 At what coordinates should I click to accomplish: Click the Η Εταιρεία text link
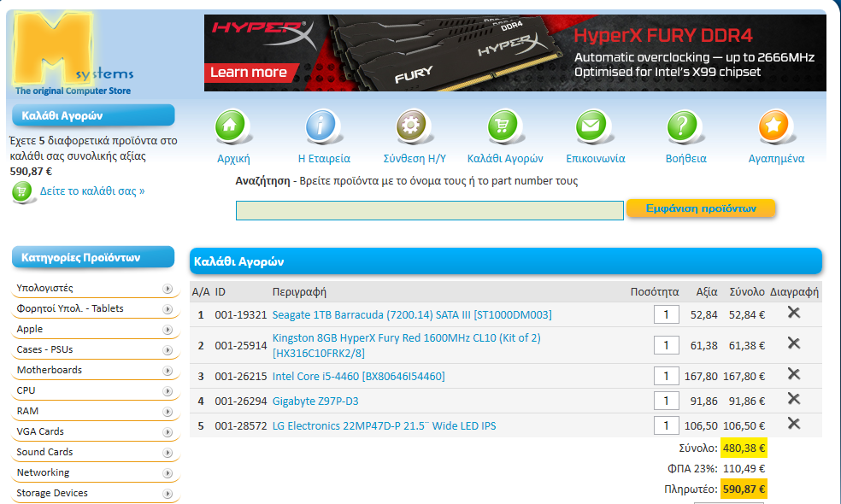pyautogui.click(x=324, y=159)
